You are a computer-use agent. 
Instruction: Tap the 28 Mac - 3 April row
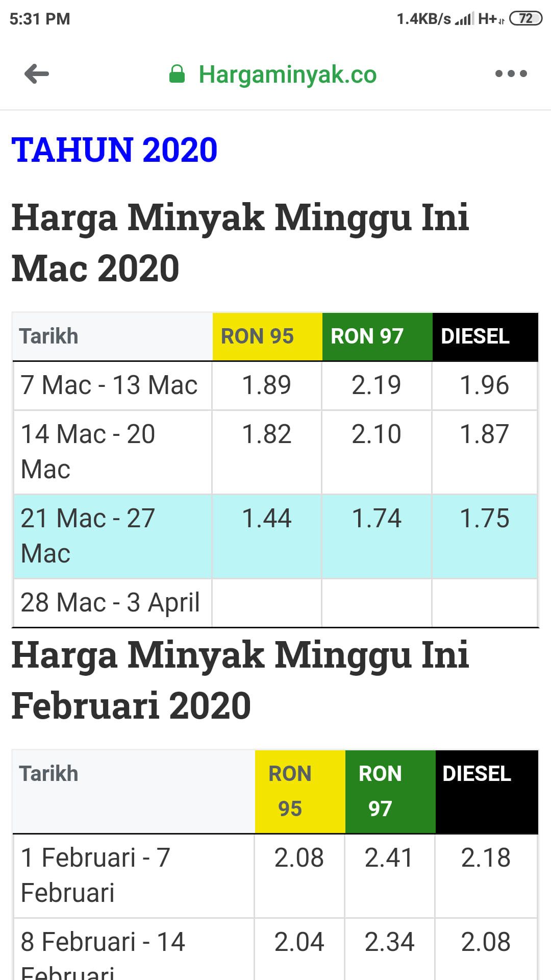coord(275,603)
